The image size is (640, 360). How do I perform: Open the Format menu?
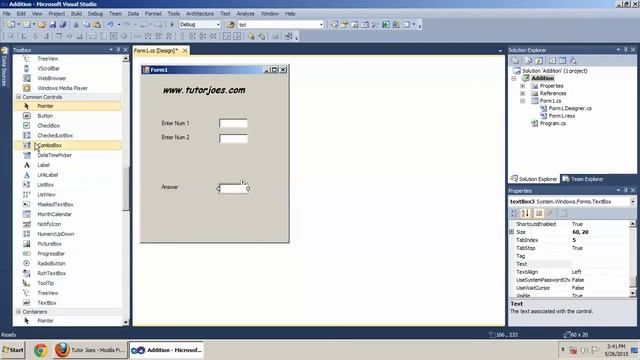pyautogui.click(x=153, y=13)
